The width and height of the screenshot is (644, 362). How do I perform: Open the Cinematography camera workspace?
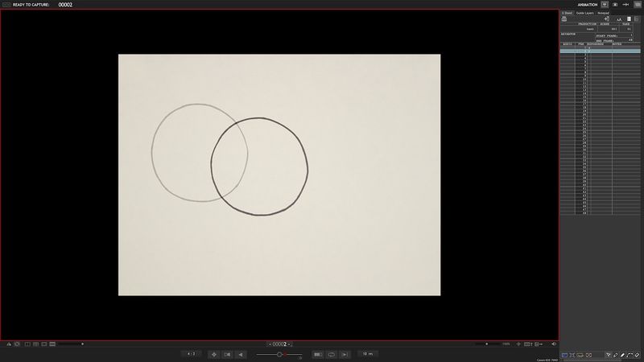[x=615, y=5]
